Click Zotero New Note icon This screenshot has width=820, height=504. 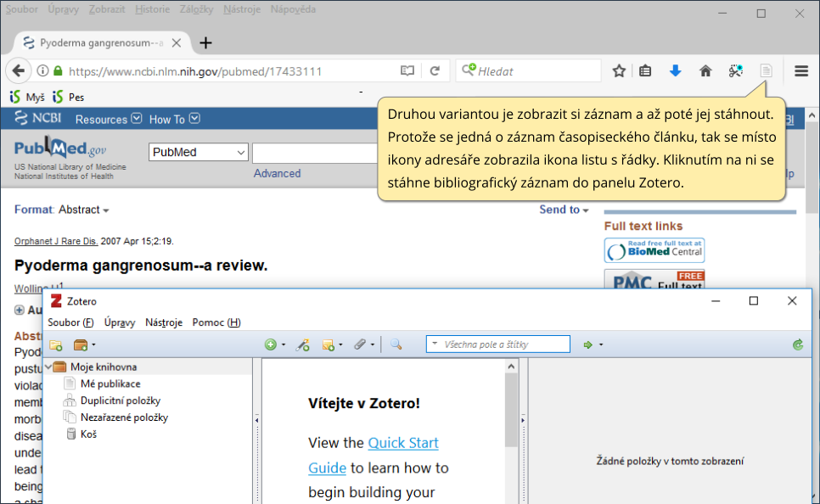329,345
